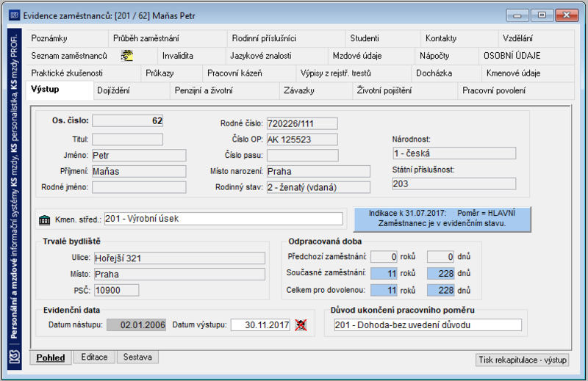The width and height of the screenshot is (588, 381).
Task: Click the Ulice field Hořejší 321
Action: coord(179,258)
